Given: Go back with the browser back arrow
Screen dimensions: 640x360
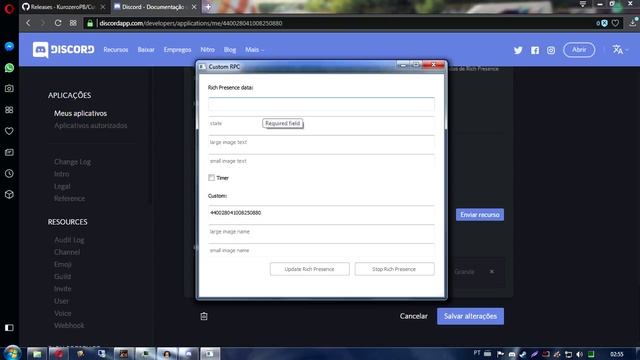Looking at the screenshot, I should tap(28, 23).
